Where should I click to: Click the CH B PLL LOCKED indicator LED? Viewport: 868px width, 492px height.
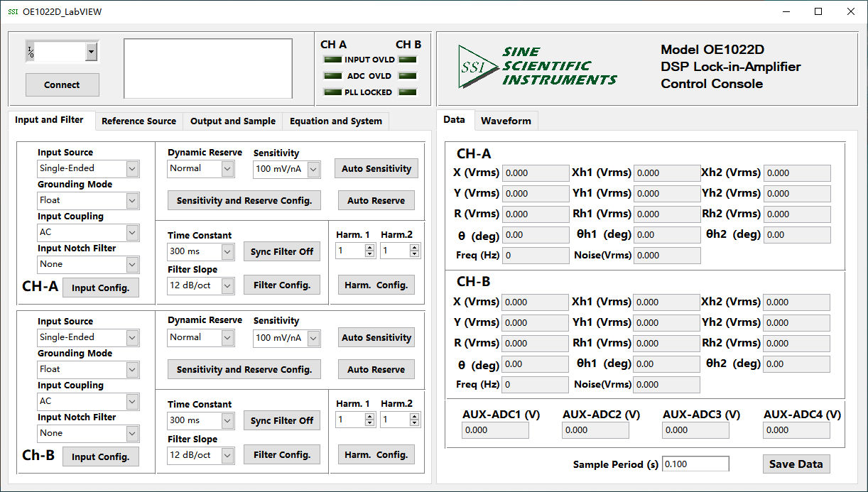[x=408, y=92]
